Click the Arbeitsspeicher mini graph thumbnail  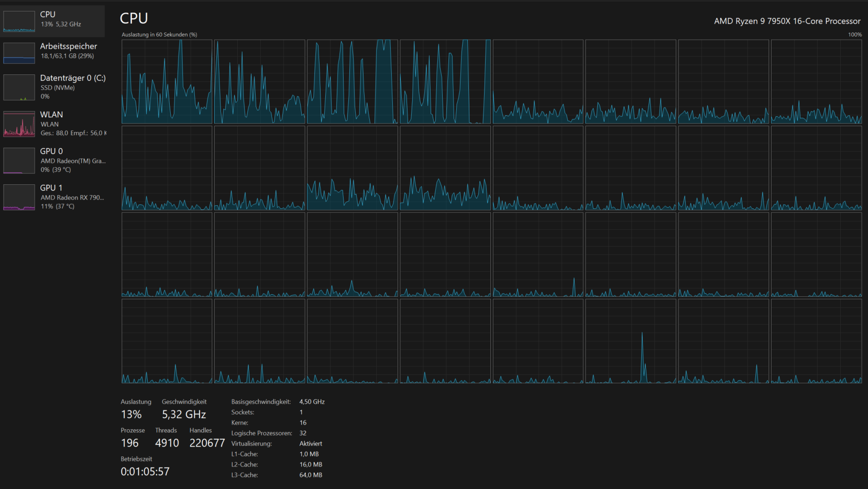pos(19,53)
